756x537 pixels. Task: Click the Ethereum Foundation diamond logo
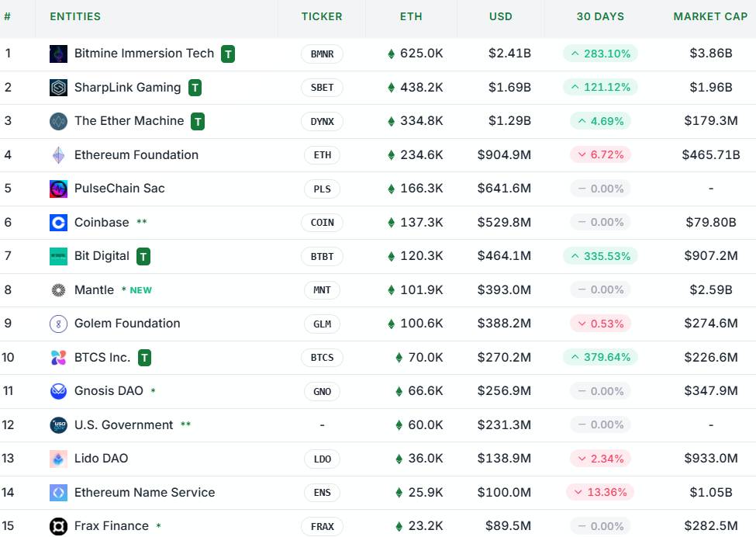pos(58,155)
